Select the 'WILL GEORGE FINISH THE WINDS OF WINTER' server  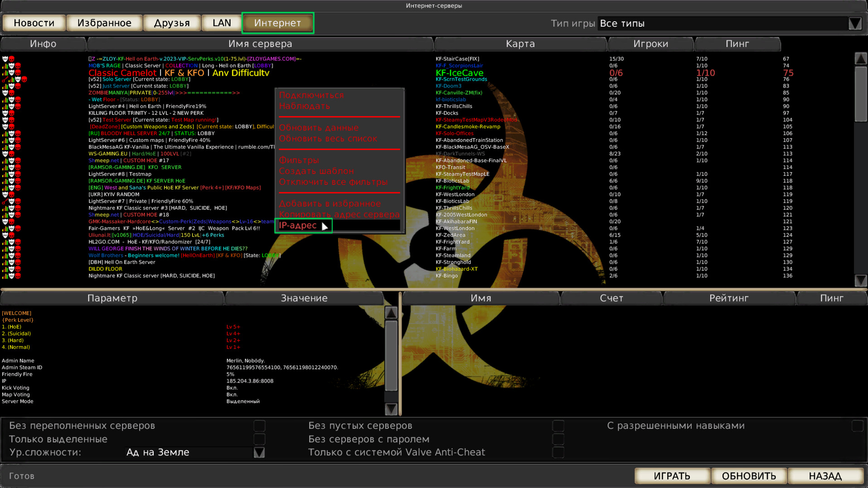(x=168, y=249)
